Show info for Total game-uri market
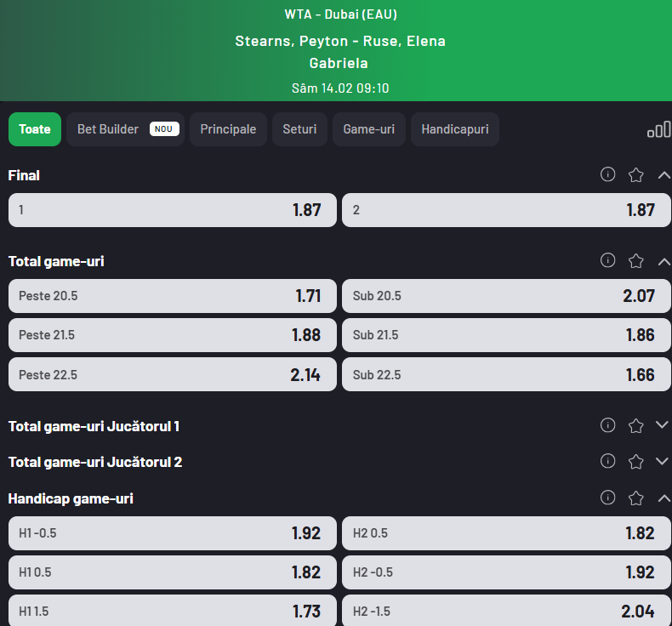 [607, 260]
